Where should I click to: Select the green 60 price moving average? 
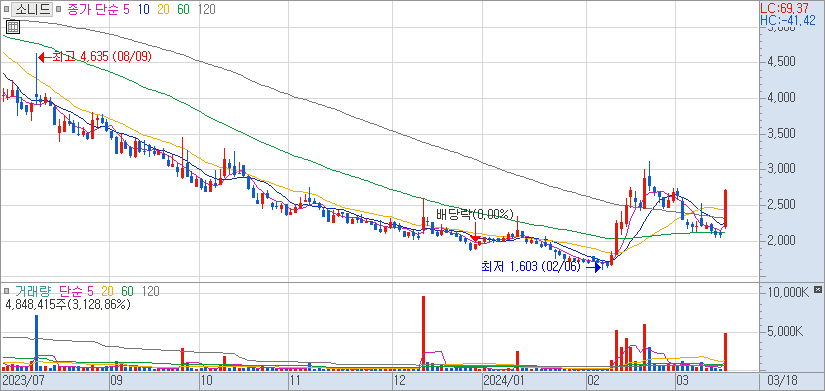184,9
